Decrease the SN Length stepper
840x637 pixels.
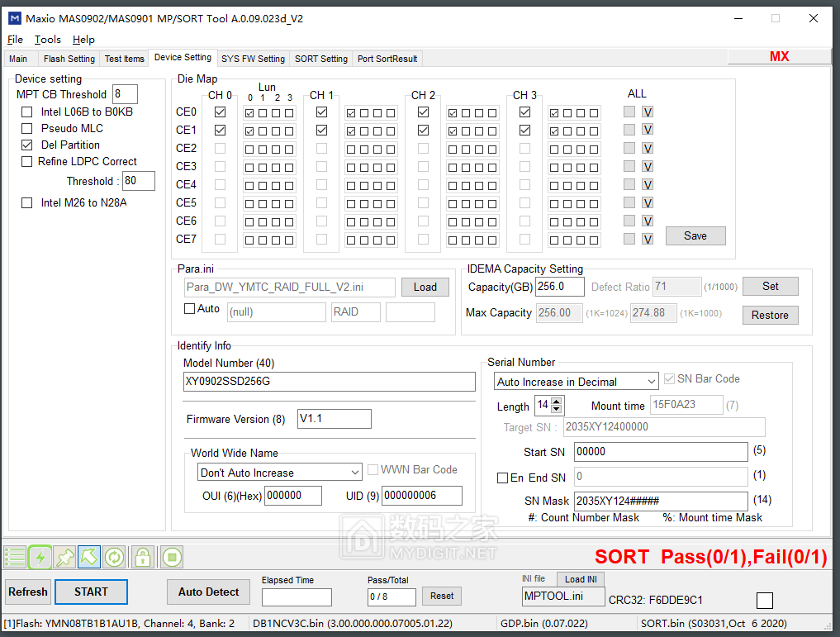(557, 410)
